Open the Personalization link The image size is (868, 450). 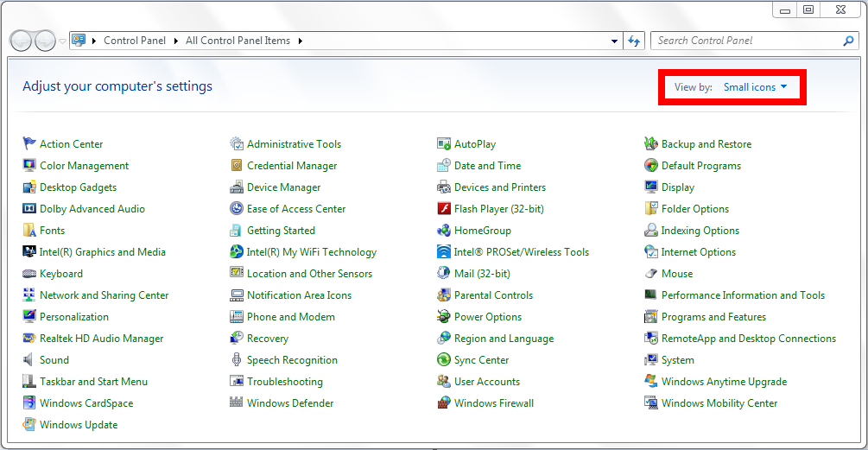pyautogui.click(x=74, y=317)
